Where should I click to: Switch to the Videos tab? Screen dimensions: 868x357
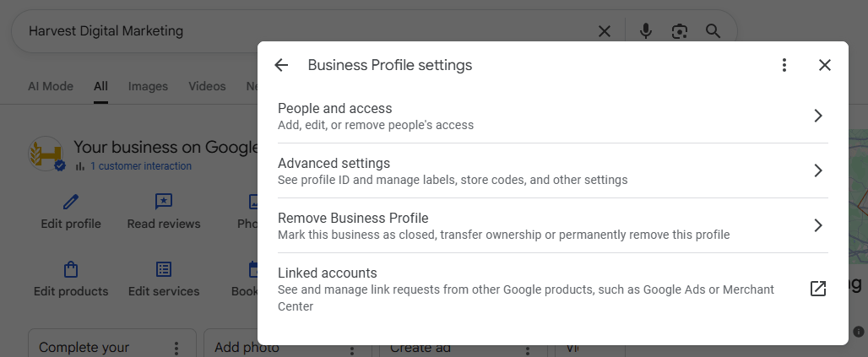(x=207, y=86)
